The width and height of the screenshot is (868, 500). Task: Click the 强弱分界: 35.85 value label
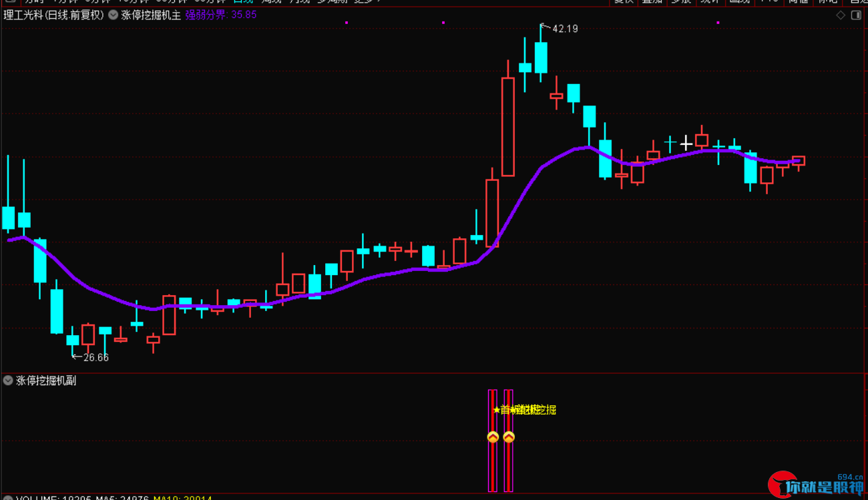221,15
